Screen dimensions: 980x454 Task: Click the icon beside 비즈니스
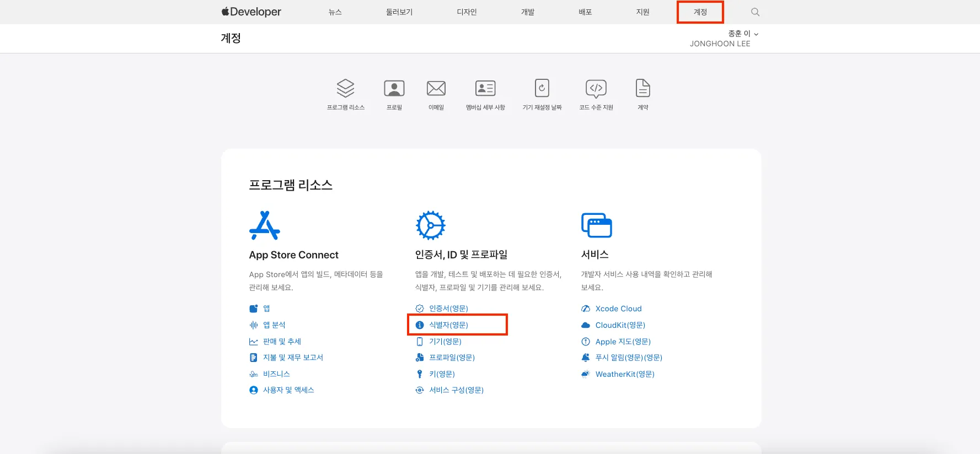click(254, 374)
